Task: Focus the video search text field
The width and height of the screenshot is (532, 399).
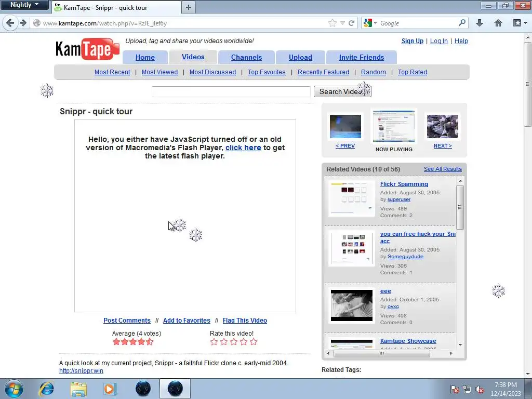Action: [x=231, y=91]
